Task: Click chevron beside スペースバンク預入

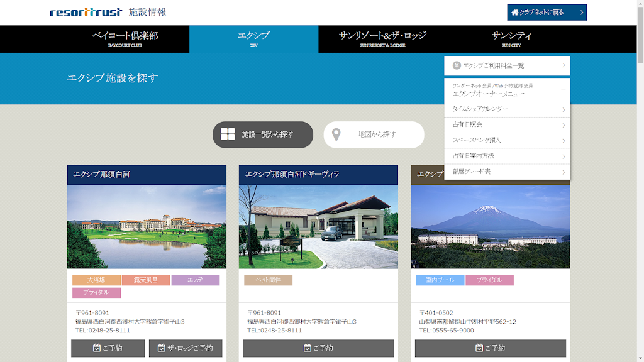Action: [x=563, y=141]
